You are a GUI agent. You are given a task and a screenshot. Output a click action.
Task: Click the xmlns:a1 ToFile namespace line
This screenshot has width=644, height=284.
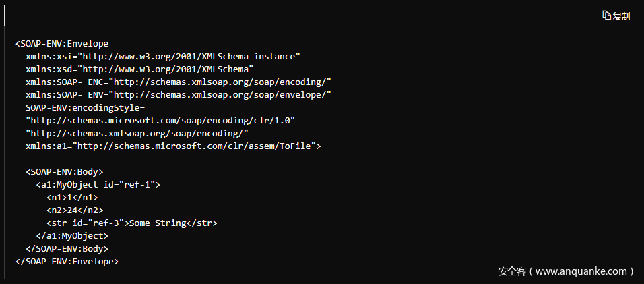click(173, 146)
